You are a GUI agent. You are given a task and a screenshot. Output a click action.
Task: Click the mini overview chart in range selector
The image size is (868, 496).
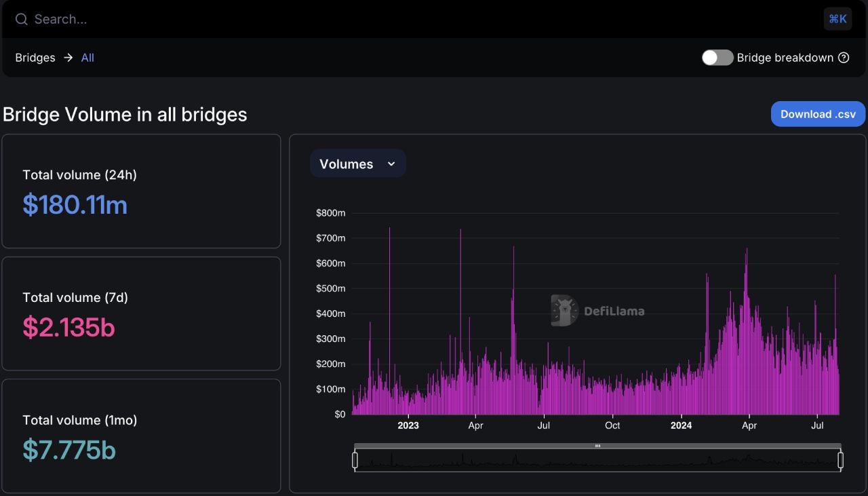point(597,461)
